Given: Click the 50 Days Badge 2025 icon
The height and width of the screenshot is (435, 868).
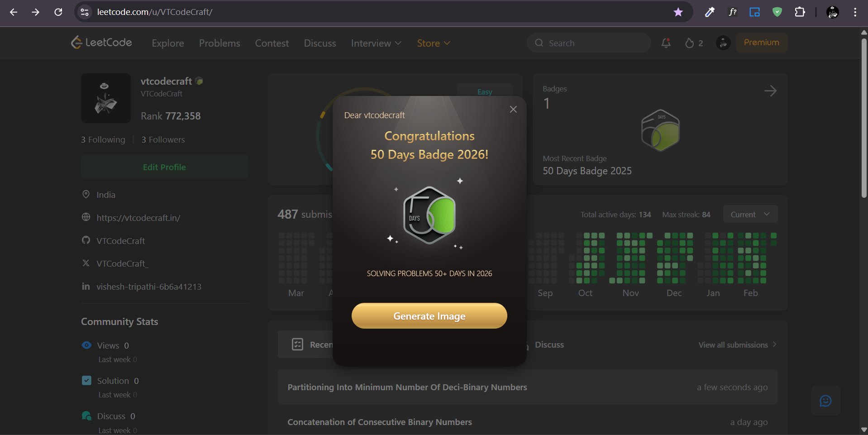Looking at the screenshot, I should click(x=660, y=130).
